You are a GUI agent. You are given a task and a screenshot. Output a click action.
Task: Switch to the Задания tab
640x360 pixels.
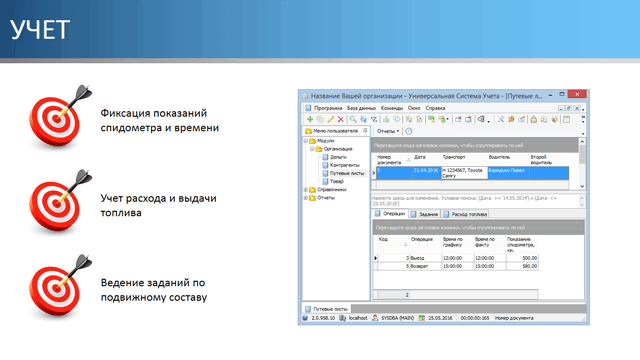pyautogui.click(x=424, y=214)
